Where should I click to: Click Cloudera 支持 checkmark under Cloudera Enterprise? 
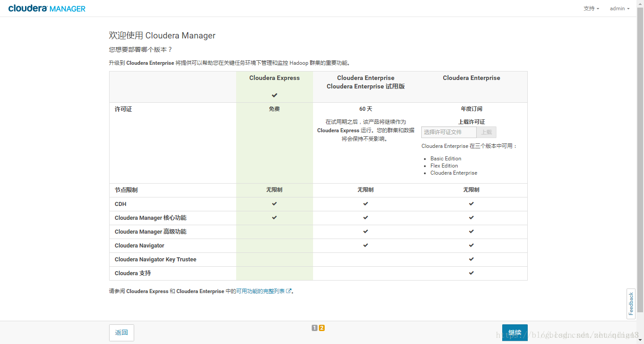471,273
